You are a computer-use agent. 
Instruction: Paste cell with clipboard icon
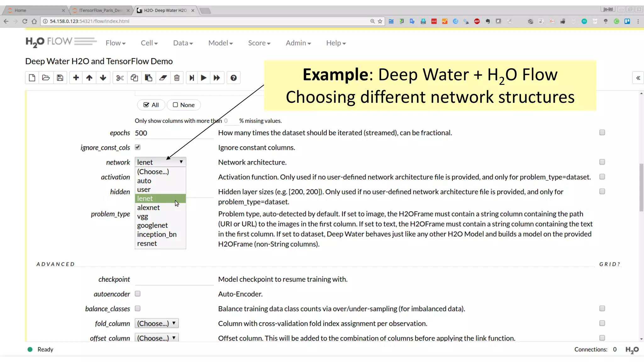pyautogui.click(x=148, y=78)
